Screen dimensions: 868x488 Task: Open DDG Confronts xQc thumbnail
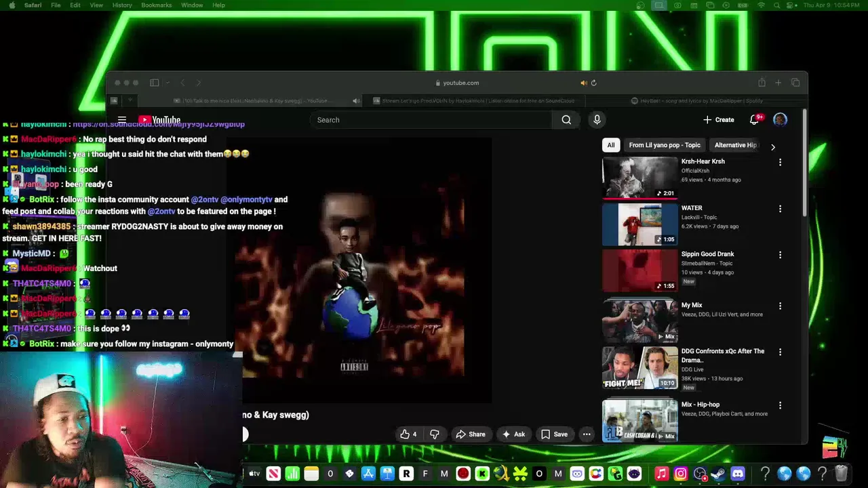tap(639, 368)
